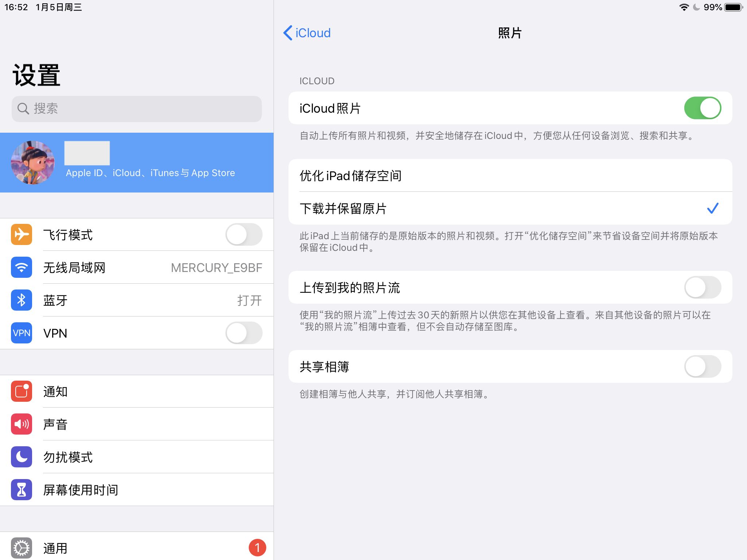Open 勿扰模式 settings
The height and width of the screenshot is (560, 747).
tap(137, 457)
